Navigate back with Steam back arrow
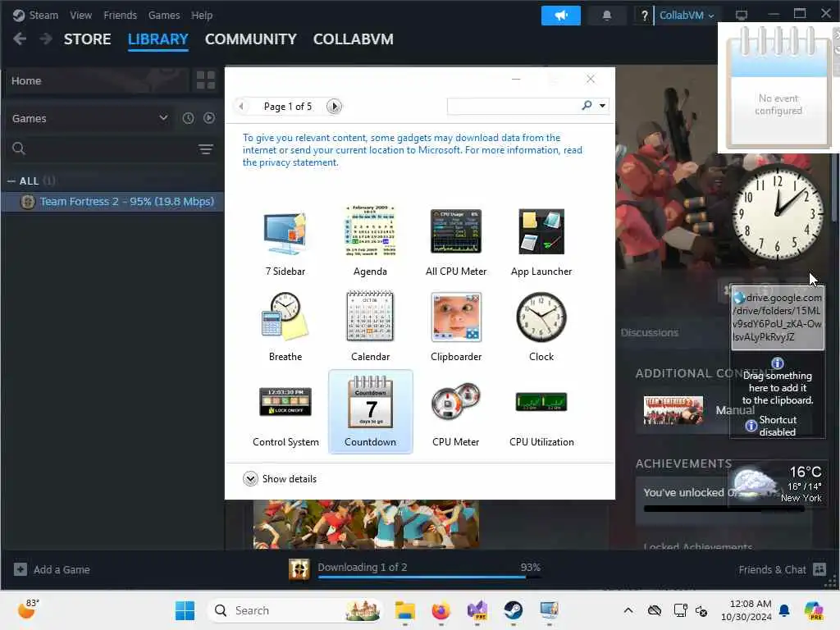The image size is (840, 630). click(x=20, y=39)
